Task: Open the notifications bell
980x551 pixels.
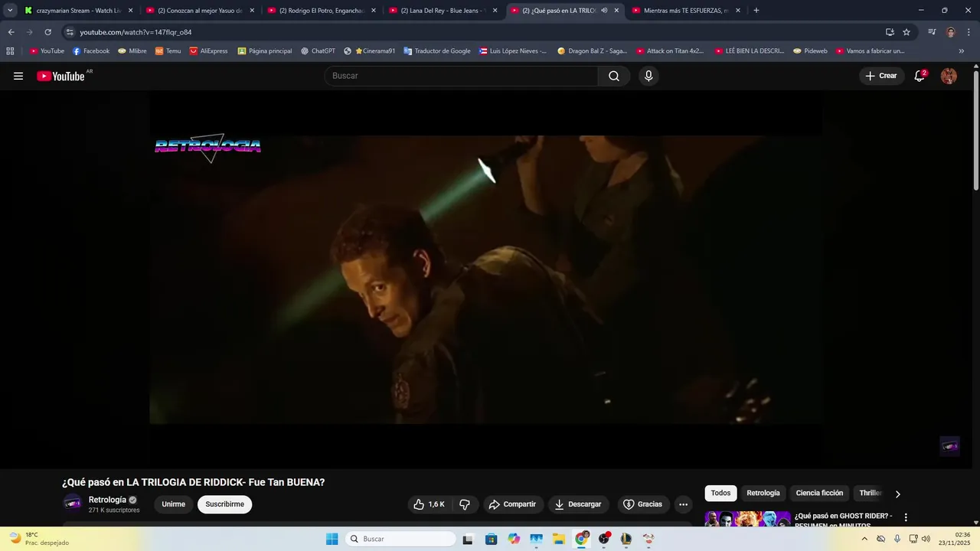Action: [920, 76]
